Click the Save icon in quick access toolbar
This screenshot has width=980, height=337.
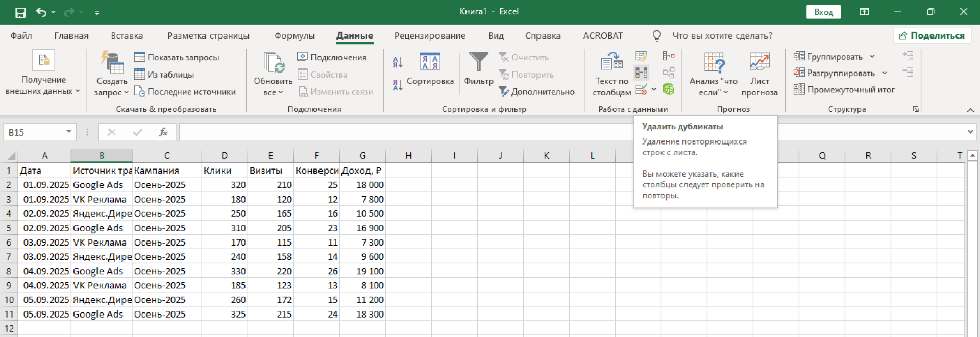(20, 12)
